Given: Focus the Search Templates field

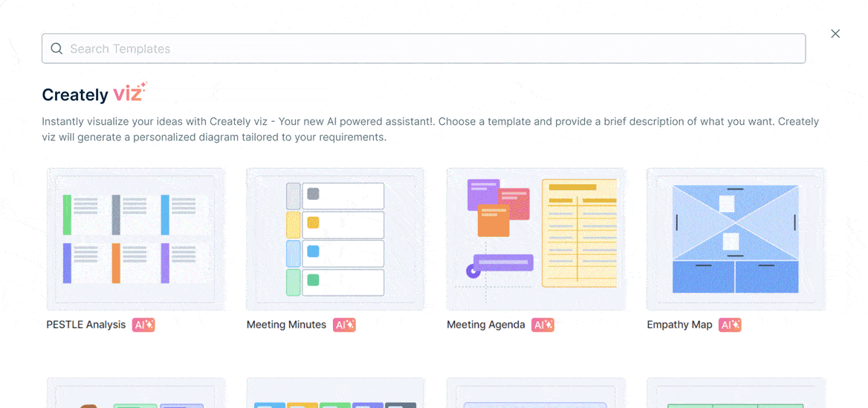Looking at the screenshot, I should 431,49.
